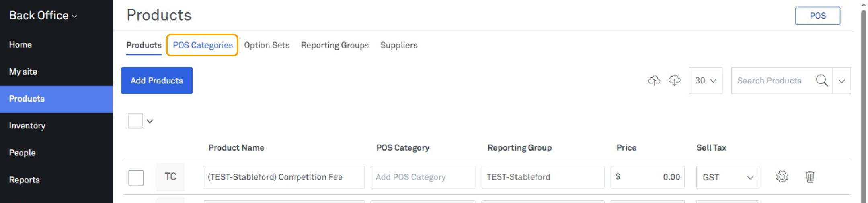
Task: Click the search magnifier icon
Action: (x=821, y=81)
